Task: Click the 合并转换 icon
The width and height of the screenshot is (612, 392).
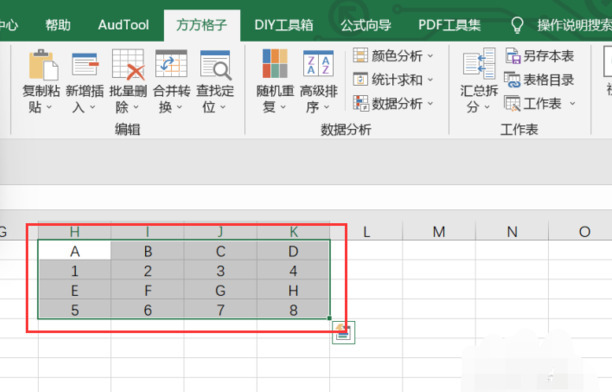Action: [171, 64]
